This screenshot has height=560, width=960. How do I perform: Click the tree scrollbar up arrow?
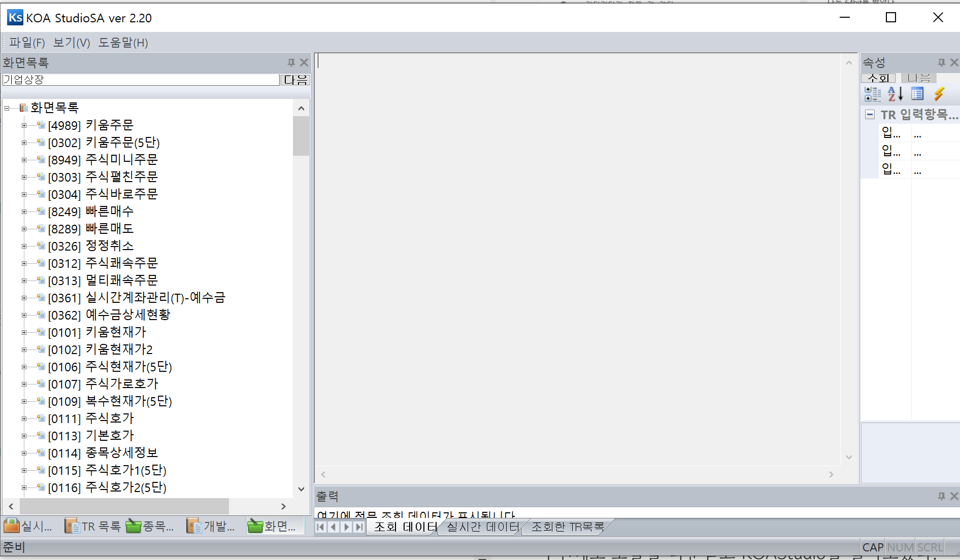(301, 108)
